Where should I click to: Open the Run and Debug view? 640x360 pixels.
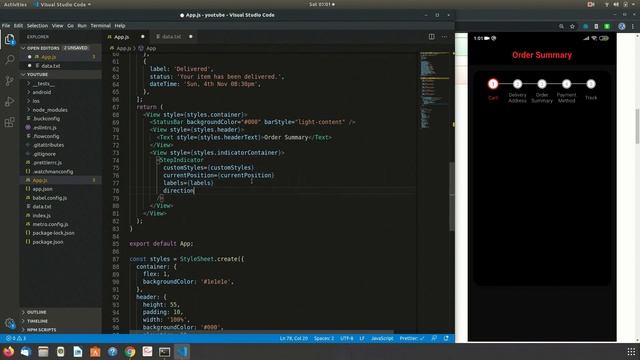click(9, 101)
